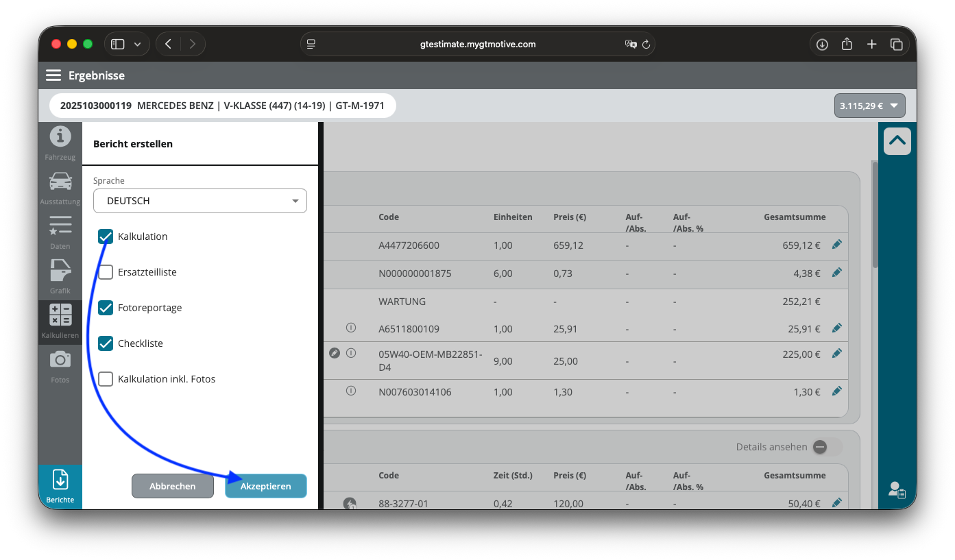The width and height of the screenshot is (955, 560).
Task: Click the round icon beside code 88-3277-01
Action: point(350,504)
